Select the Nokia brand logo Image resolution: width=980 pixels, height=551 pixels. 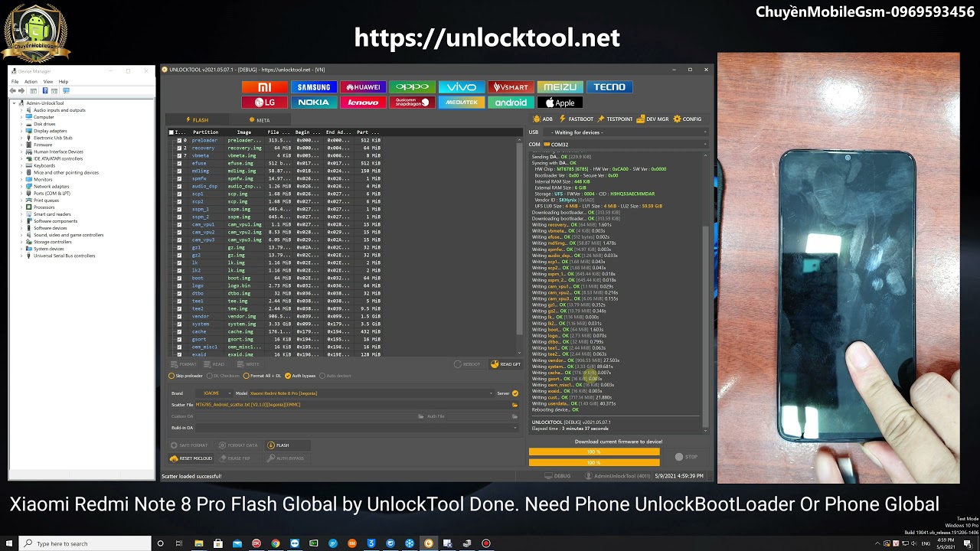[x=314, y=103]
